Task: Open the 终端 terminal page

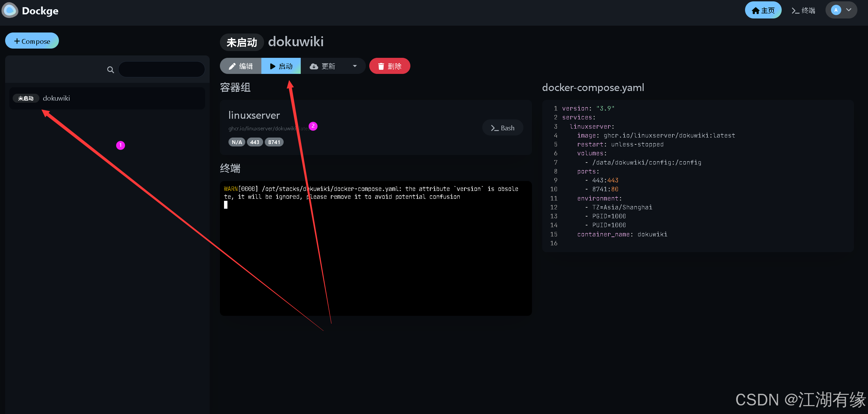Action: (803, 11)
